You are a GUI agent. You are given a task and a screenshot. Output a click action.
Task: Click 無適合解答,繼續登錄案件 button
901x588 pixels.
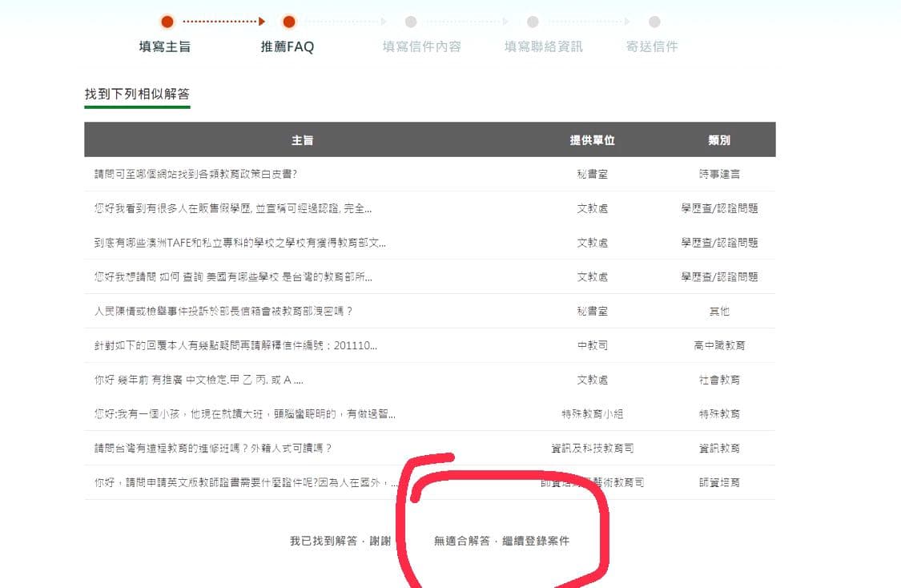point(501,541)
